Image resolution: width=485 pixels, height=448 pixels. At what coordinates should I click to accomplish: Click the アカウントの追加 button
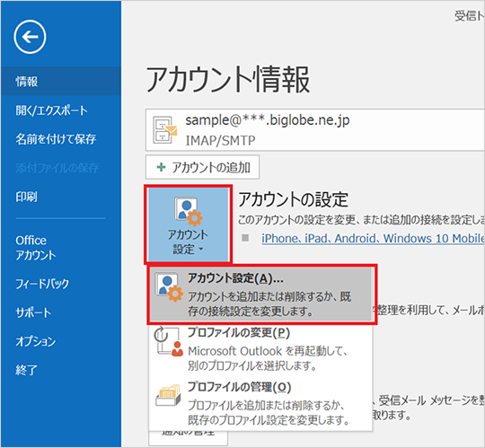pyautogui.click(x=202, y=167)
